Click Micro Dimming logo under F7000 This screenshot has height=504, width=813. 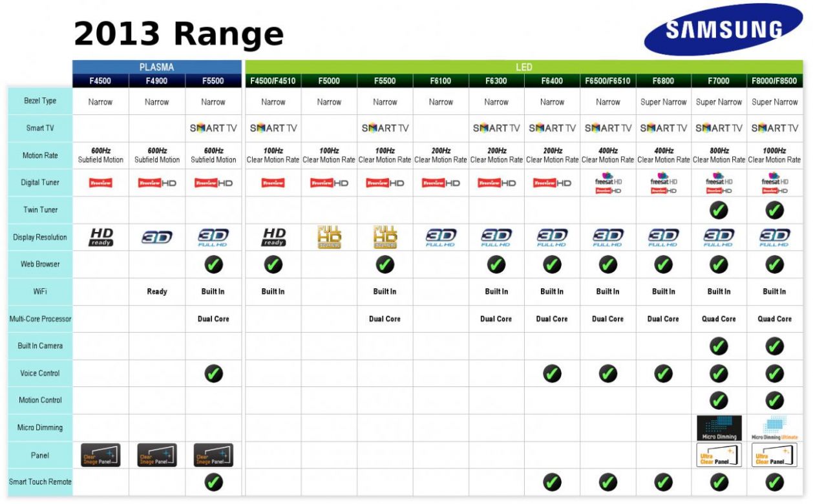719,428
